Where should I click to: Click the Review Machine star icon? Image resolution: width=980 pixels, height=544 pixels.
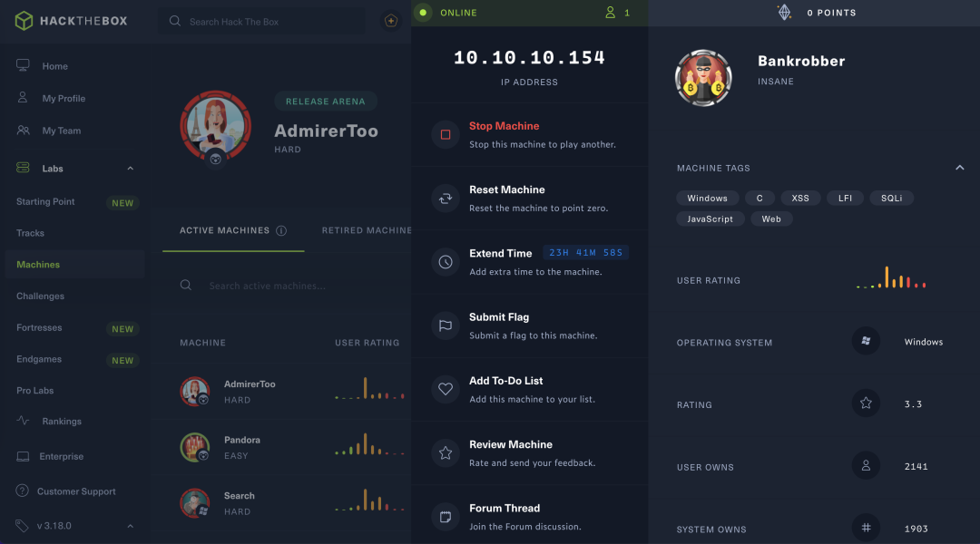(446, 452)
